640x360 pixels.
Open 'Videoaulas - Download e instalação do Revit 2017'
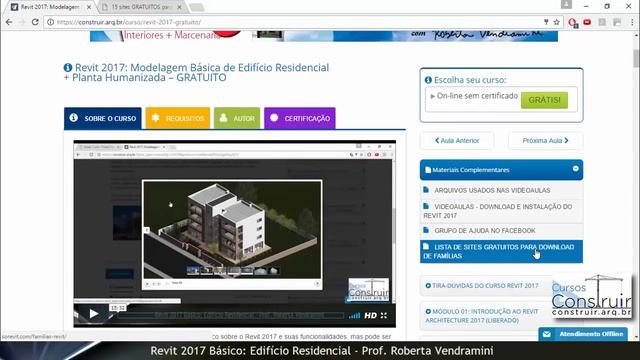501,211
